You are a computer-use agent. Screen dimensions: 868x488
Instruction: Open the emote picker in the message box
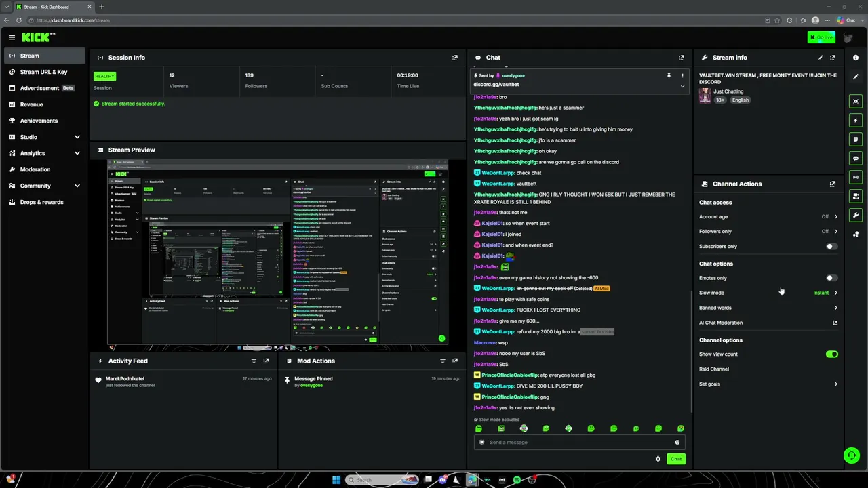677,443
